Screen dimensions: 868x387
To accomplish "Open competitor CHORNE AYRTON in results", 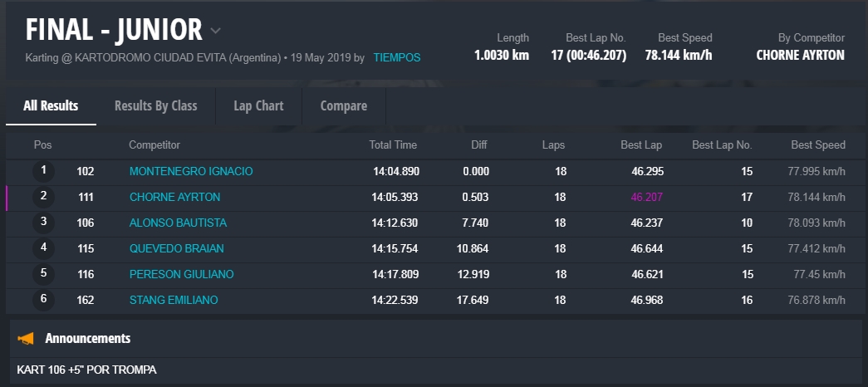I will 174,197.
